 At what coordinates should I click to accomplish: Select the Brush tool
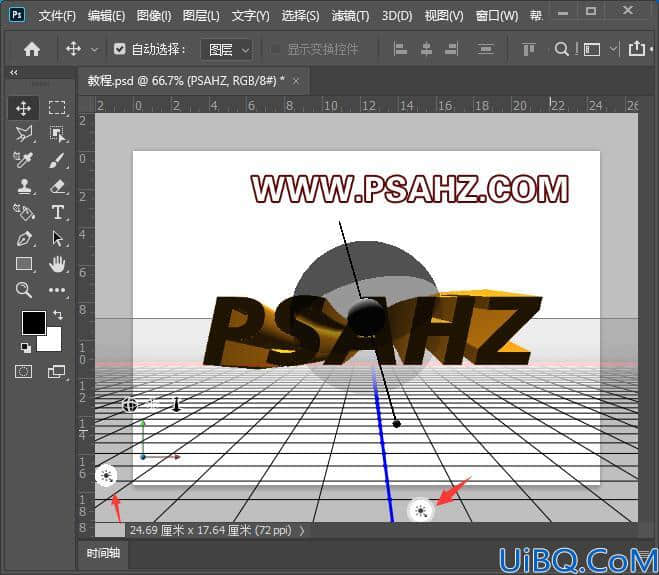[57, 160]
